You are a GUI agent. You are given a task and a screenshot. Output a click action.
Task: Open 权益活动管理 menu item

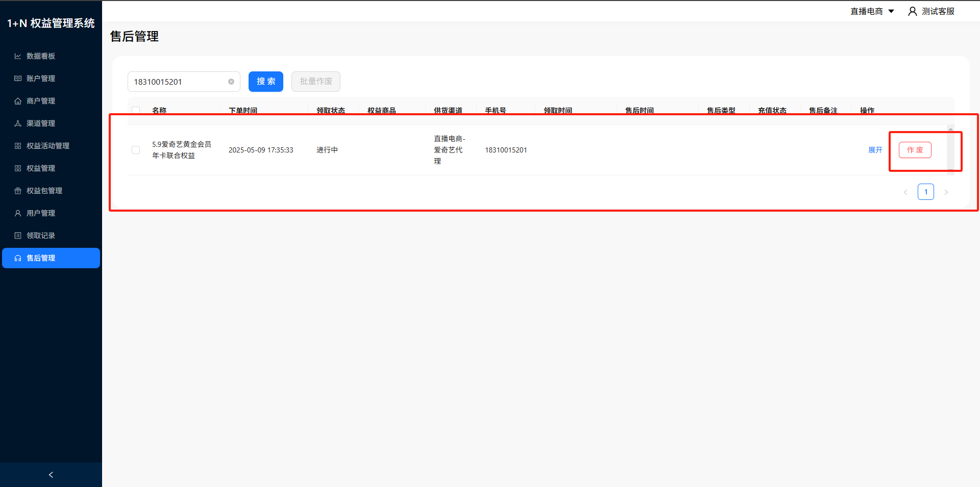click(48, 146)
